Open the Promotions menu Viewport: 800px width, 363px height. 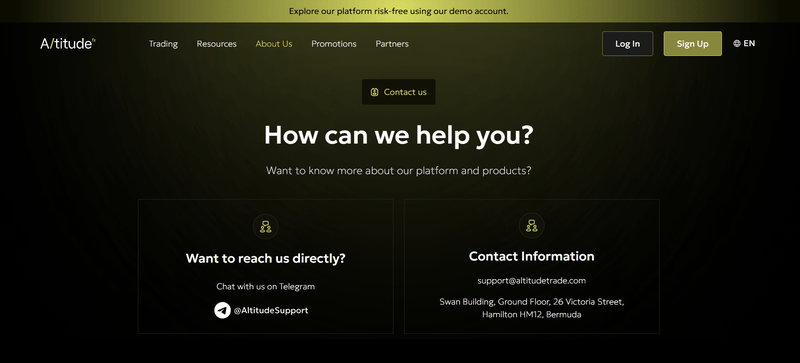coord(334,44)
